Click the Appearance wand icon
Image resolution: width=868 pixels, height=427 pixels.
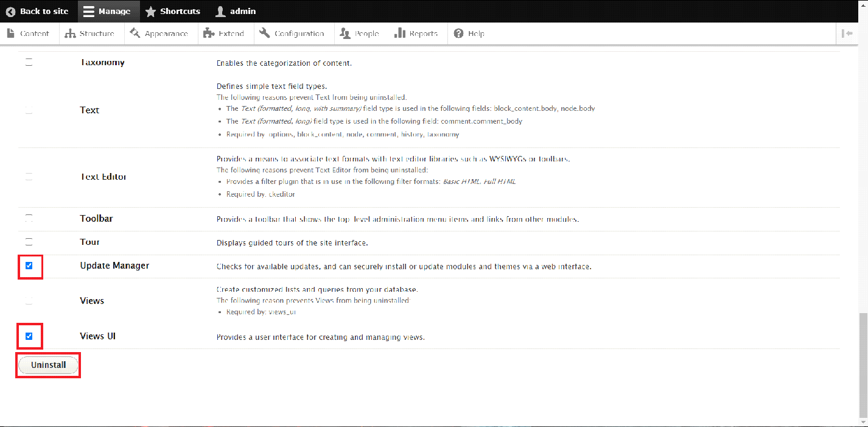click(x=135, y=34)
